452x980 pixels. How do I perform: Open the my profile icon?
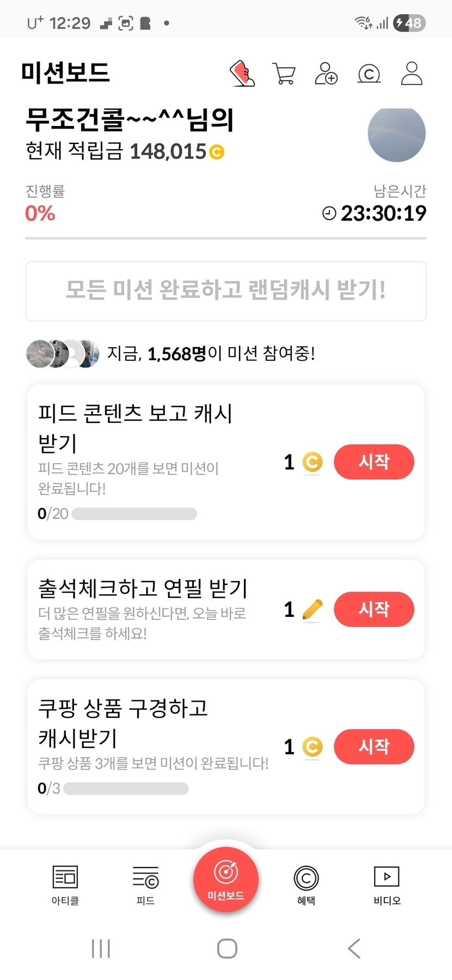point(412,74)
